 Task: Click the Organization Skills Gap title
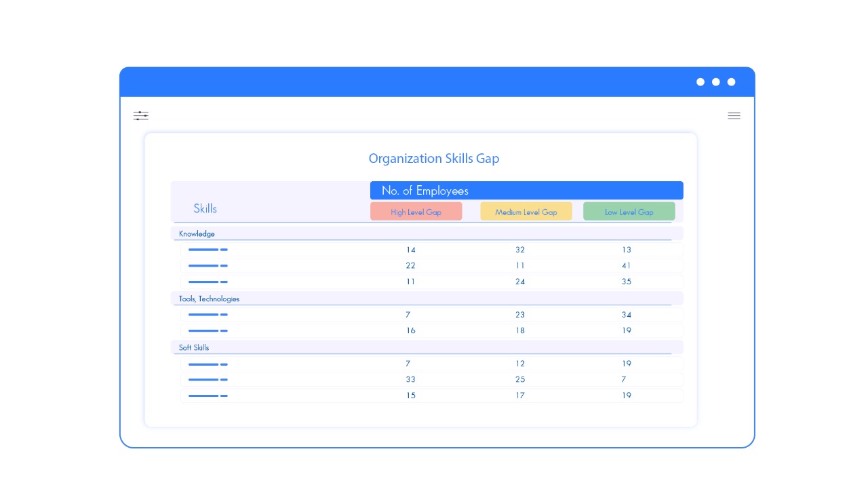click(434, 159)
